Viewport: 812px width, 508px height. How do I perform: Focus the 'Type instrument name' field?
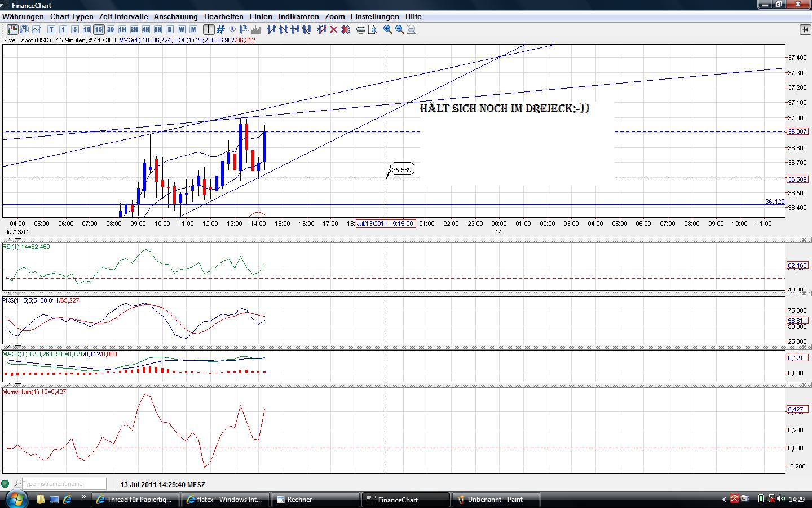(x=64, y=484)
